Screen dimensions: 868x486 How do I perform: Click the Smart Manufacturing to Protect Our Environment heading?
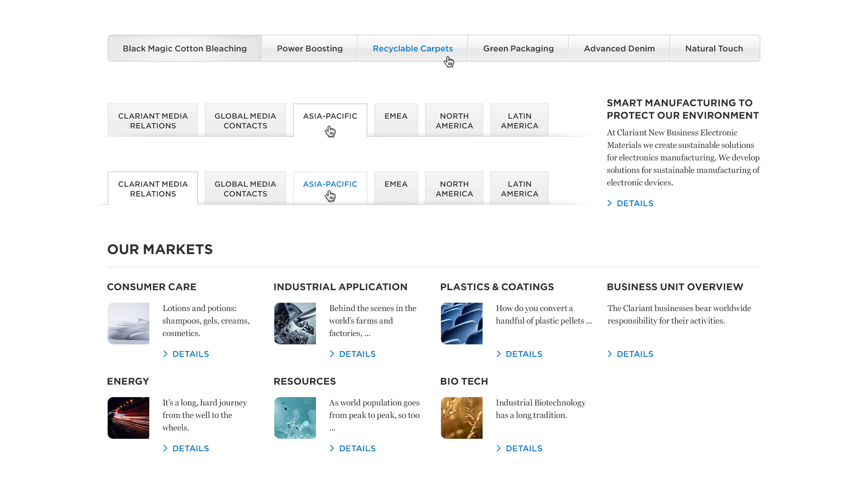pos(683,109)
